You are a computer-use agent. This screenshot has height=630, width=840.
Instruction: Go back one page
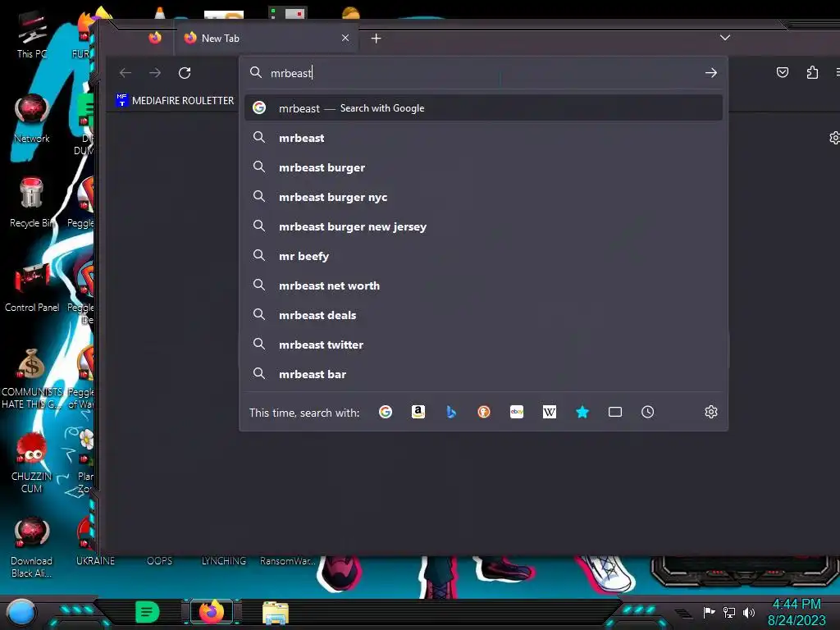click(x=126, y=73)
